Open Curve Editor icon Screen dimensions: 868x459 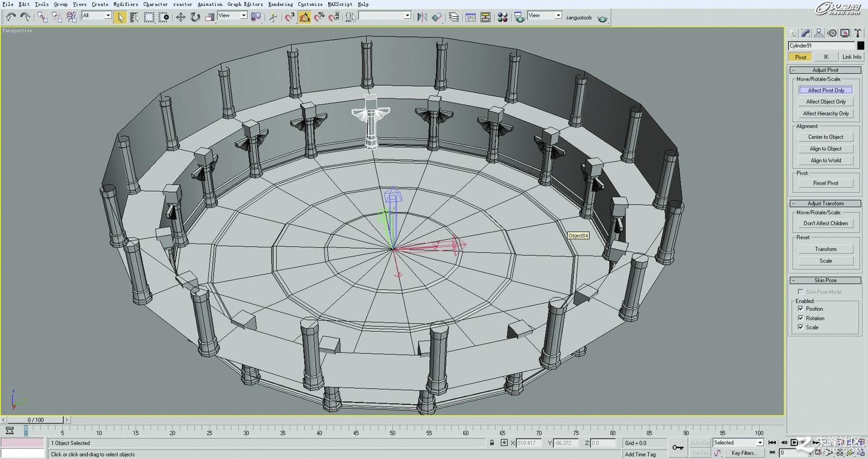point(470,17)
